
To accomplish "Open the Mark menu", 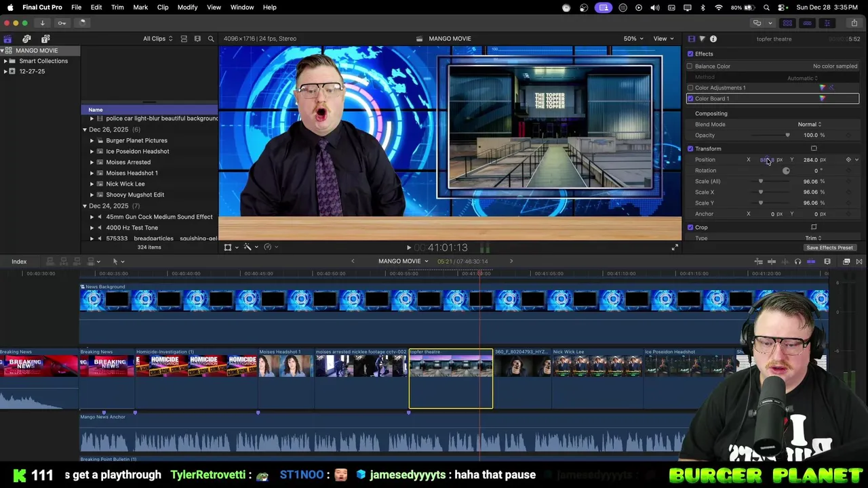I will [x=140, y=7].
